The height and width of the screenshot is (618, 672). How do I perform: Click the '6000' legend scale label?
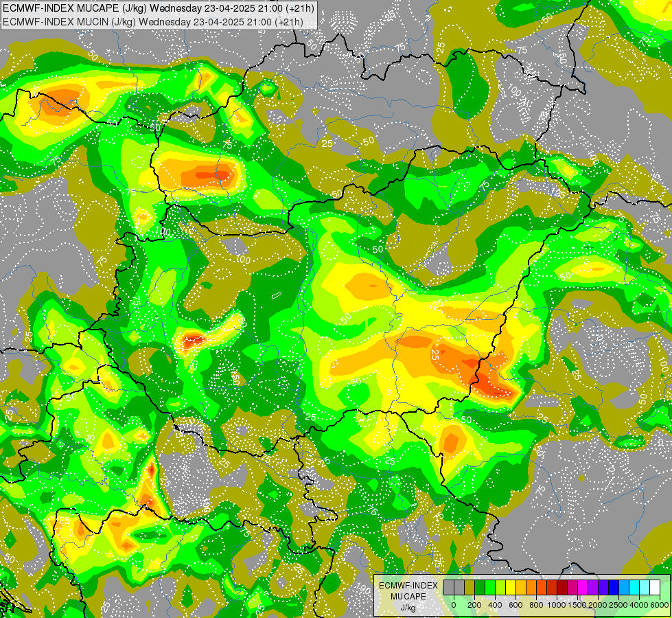(x=660, y=605)
